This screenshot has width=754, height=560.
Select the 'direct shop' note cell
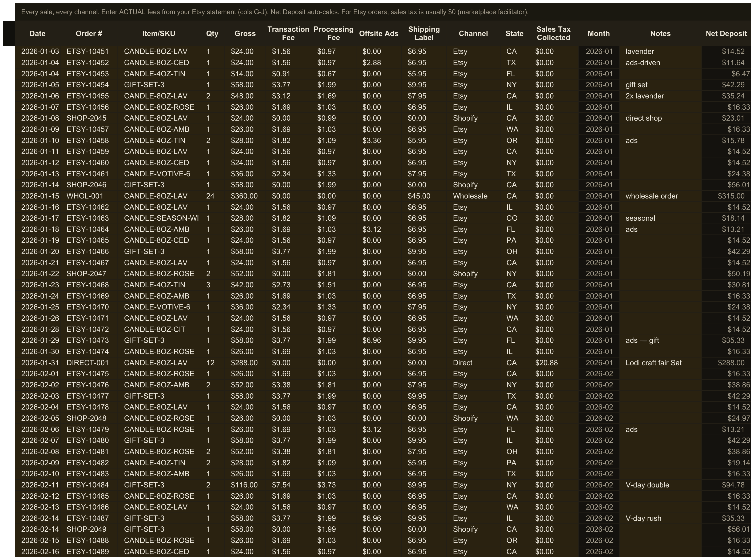660,118
